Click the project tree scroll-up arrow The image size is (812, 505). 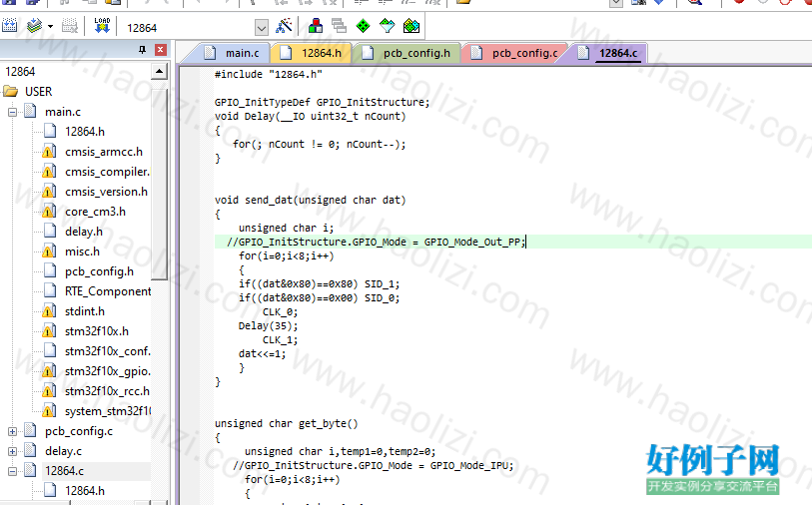(159, 72)
